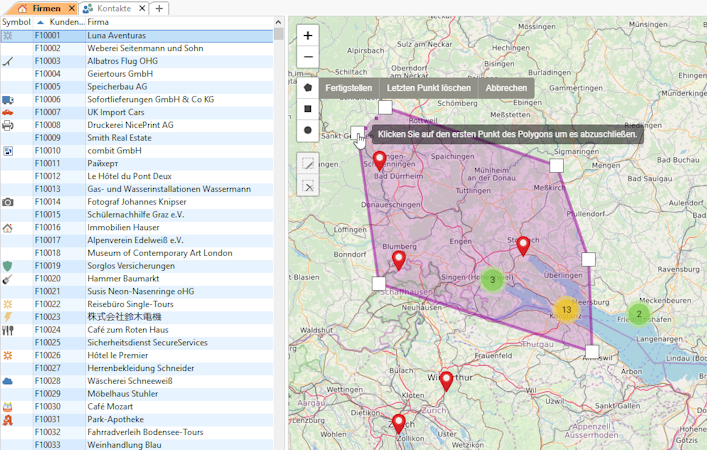Image resolution: width=707 pixels, height=450 pixels.
Task: Sort by the Firma column header
Action: 179,22
